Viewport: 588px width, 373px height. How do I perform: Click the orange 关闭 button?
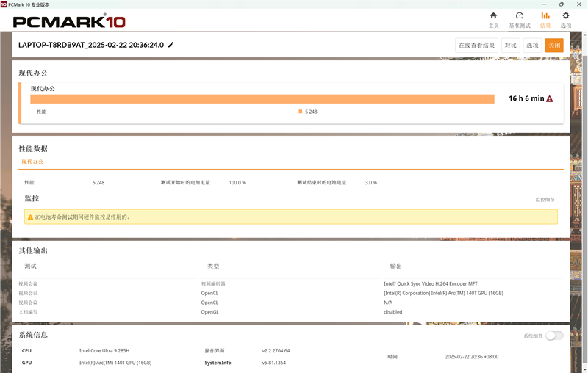[x=554, y=46]
